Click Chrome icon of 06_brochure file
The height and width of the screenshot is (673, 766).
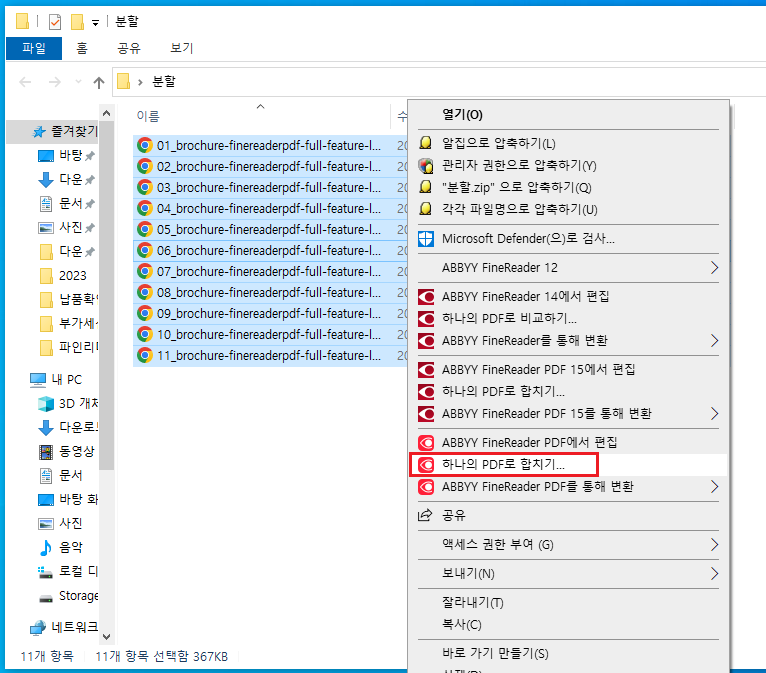coord(145,251)
